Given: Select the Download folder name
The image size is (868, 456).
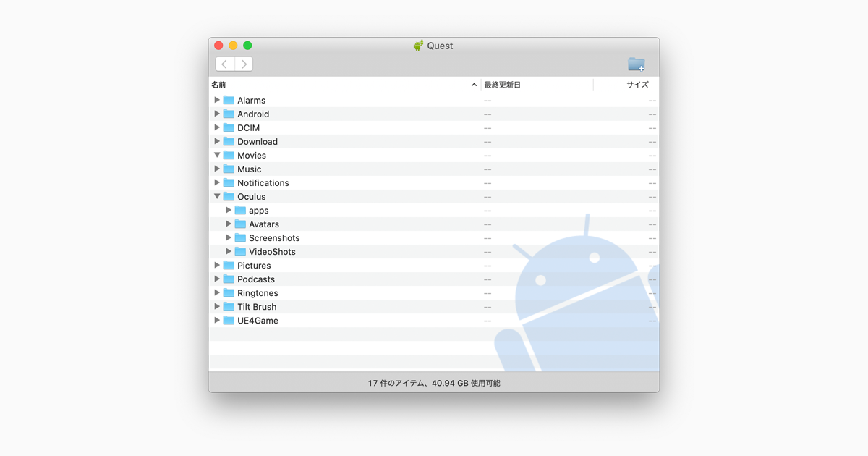Looking at the screenshot, I should (x=258, y=142).
